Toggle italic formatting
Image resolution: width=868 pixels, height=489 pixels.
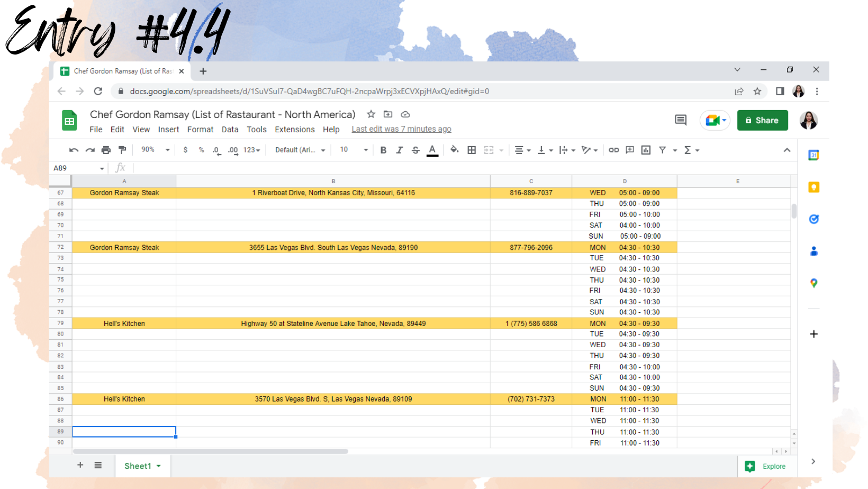point(400,150)
